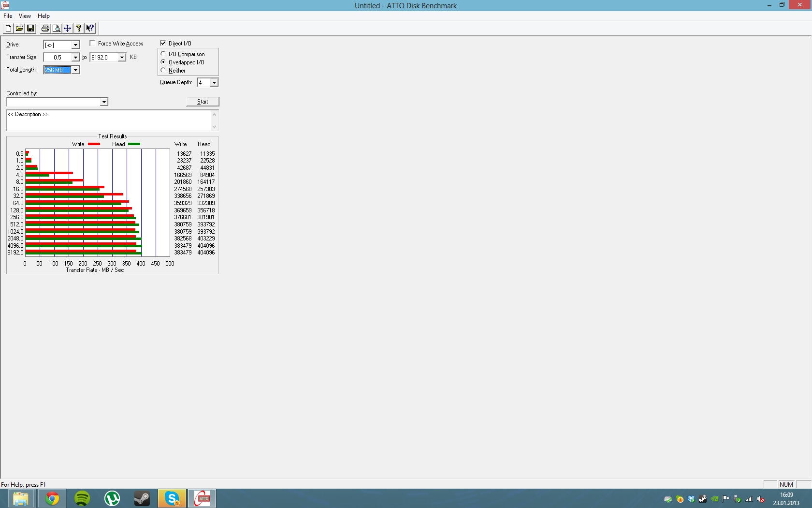
Task: Click the Write value 369659 for 128.0
Action: pyautogui.click(x=183, y=210)
